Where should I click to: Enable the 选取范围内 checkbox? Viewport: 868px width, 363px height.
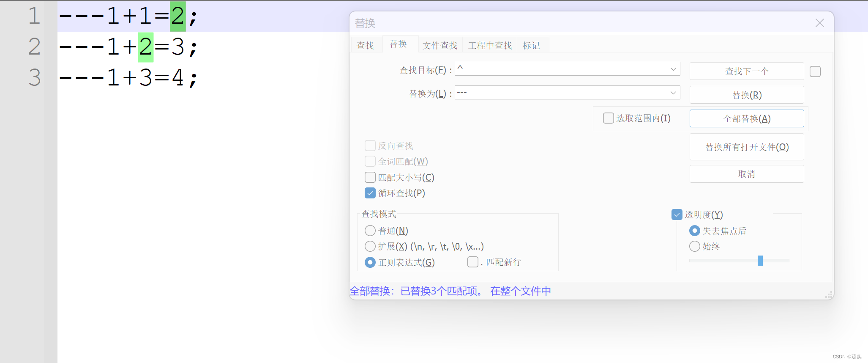609,118
